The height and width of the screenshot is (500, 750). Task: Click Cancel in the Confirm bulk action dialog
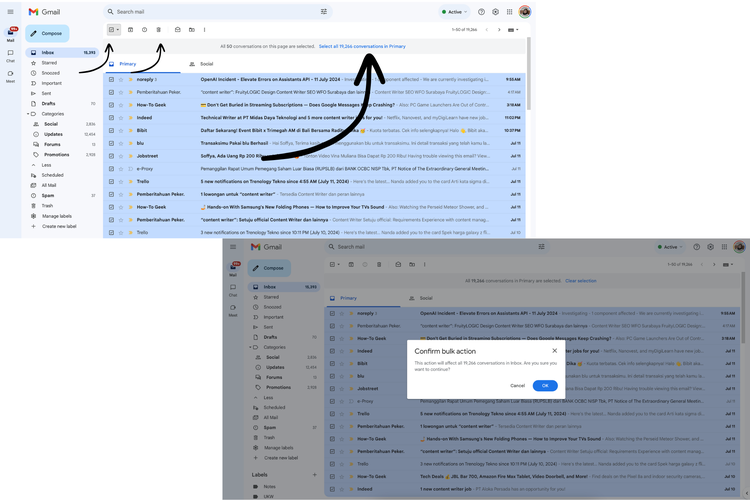[x=517, y=385]
